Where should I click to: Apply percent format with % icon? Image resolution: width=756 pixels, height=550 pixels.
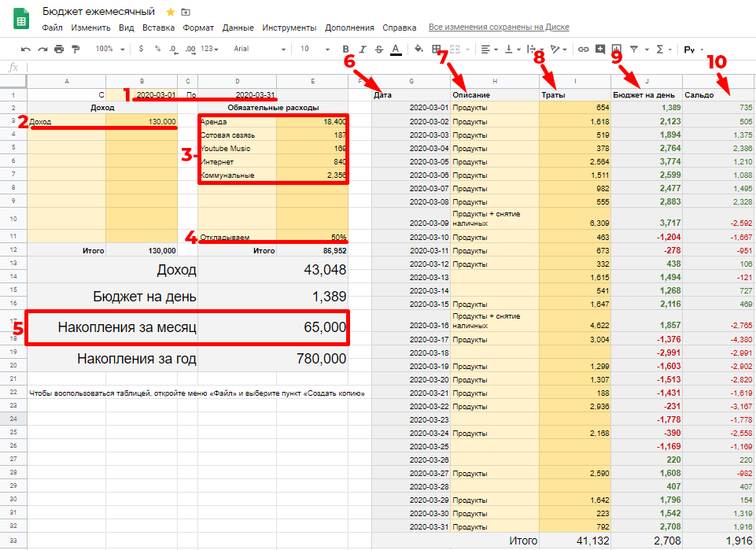[157, 49]
